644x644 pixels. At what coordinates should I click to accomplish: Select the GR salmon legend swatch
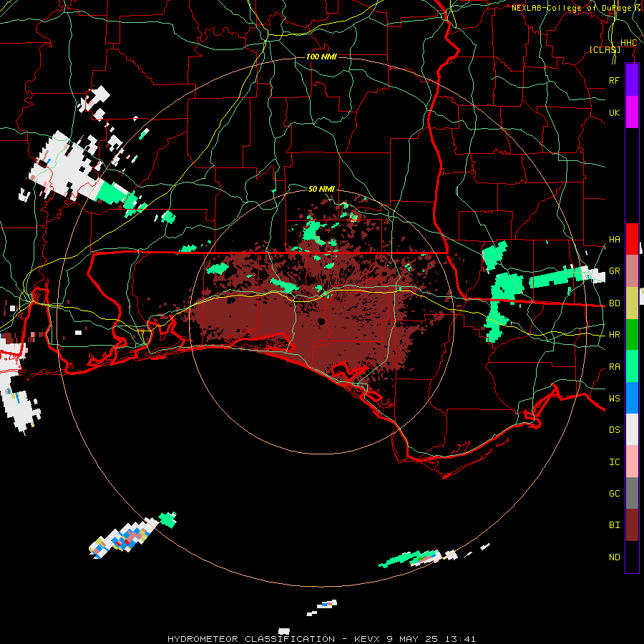click(632, 270)
